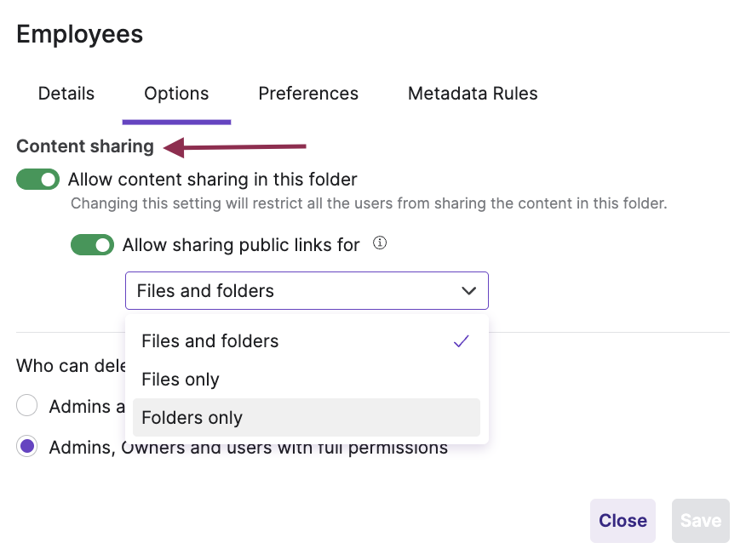Image resolution: width=746 pixels, height=560 pixels.
Task: Click the info icon beside public links toggle
Action: (379, 243)
